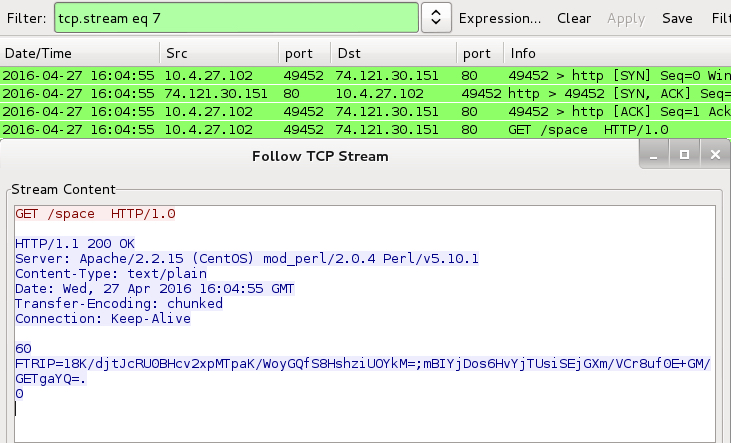This screenshot has height=443, width=731.
Task: Click the port column header after Src
Action: click(x=299, y=53)
